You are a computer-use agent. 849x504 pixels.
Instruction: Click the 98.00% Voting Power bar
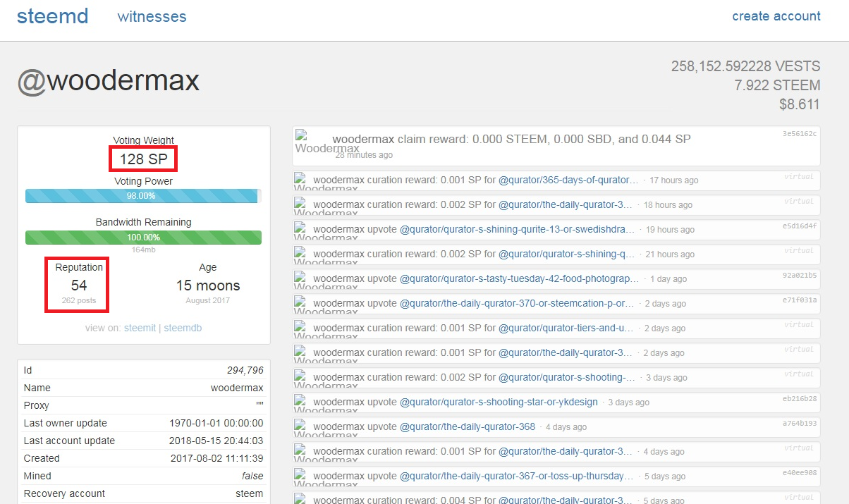143,196
